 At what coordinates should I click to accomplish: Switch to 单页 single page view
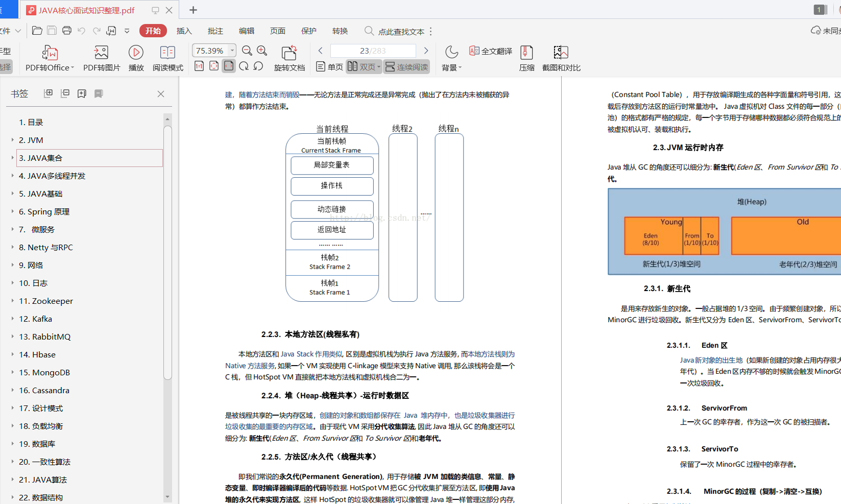click(x=329, y=67)
